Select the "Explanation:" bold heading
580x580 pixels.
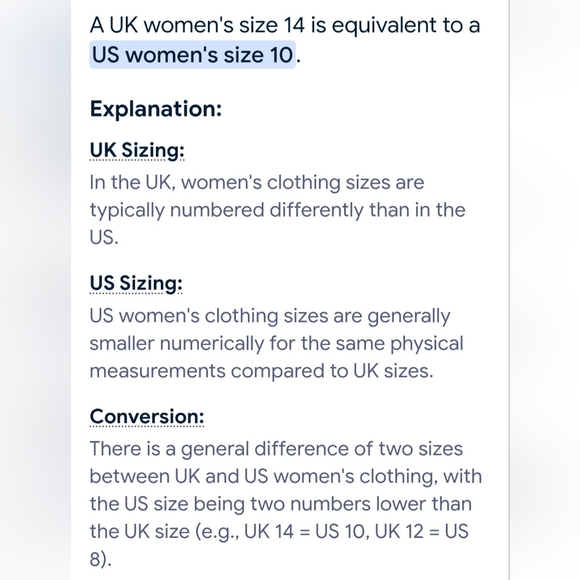point(156,109)
